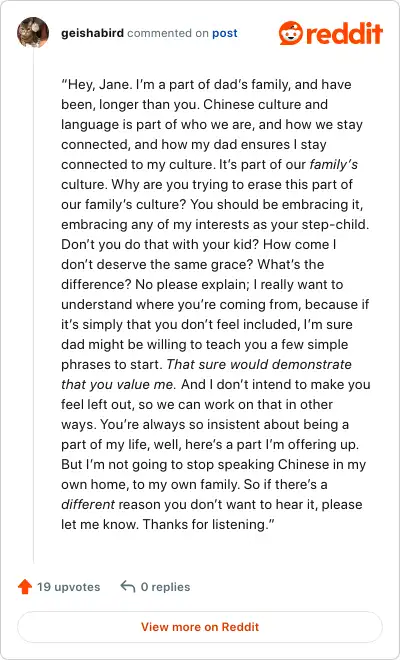Upvote the comment with the orange arrow
This screenshot has height=660, width=400.
tap(25, 587)
